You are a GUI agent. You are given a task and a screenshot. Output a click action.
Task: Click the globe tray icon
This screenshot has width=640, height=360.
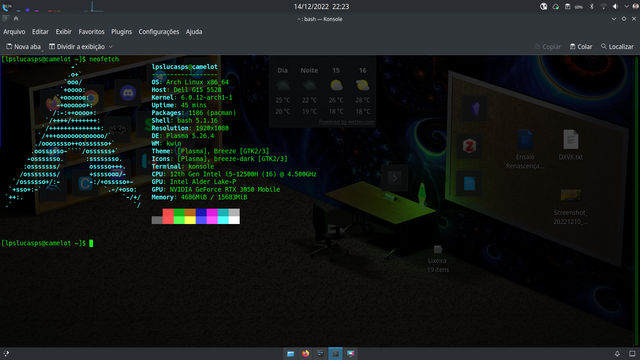[544, 7]
